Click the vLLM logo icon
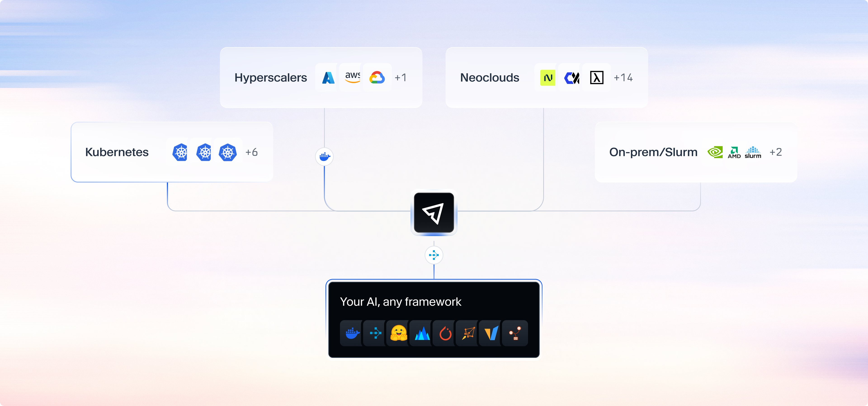This screenshot has height=406, width=868. click(491, 333)
